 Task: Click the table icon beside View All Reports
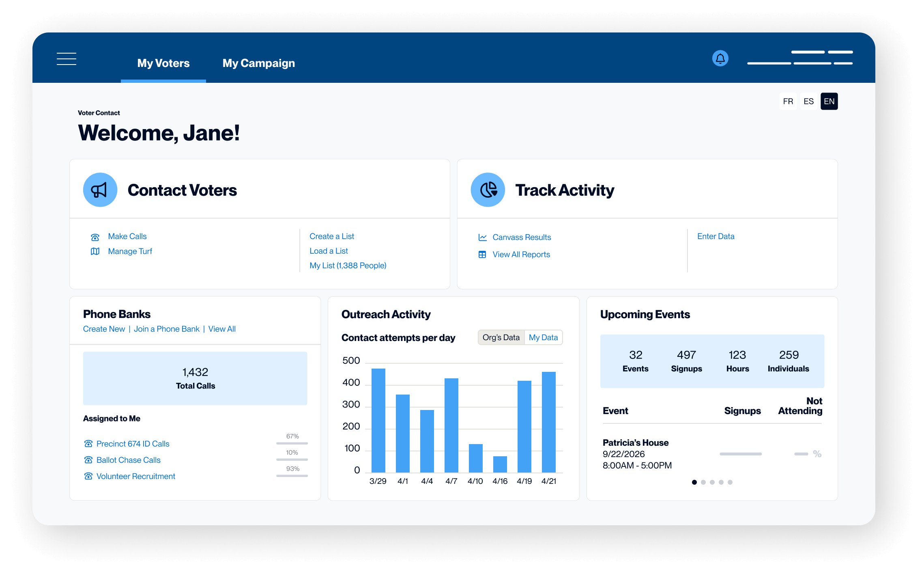tap(482, 255)
